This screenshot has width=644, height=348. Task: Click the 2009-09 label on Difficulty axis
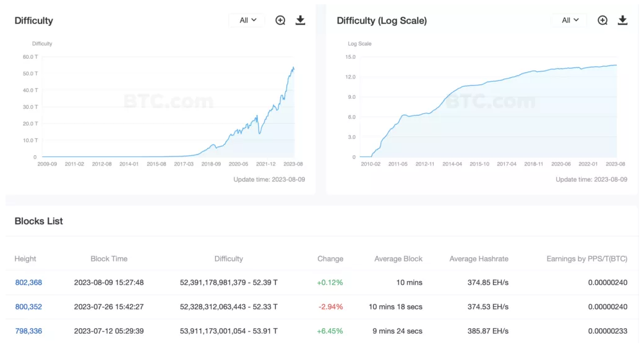[47, 164]
